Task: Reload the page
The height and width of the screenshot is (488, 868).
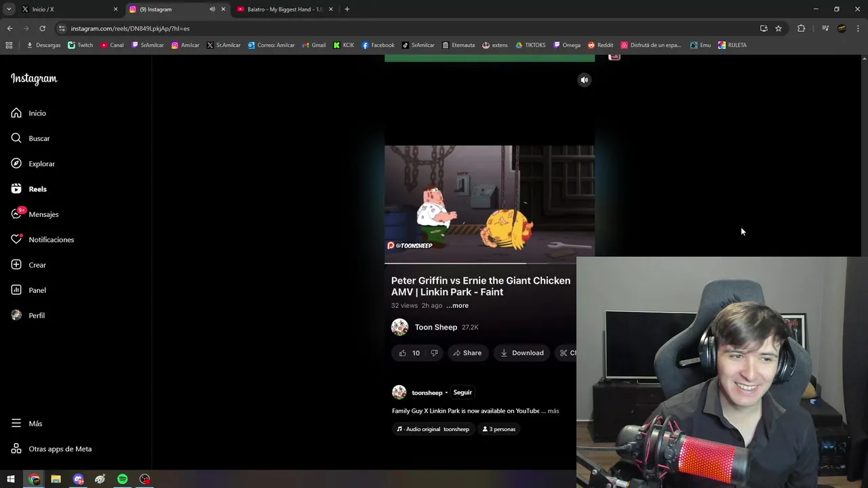Action: tap(42, 28)
